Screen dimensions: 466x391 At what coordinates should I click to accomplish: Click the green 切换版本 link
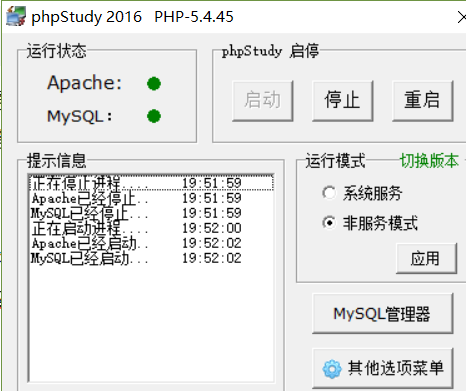pos(429,161)
